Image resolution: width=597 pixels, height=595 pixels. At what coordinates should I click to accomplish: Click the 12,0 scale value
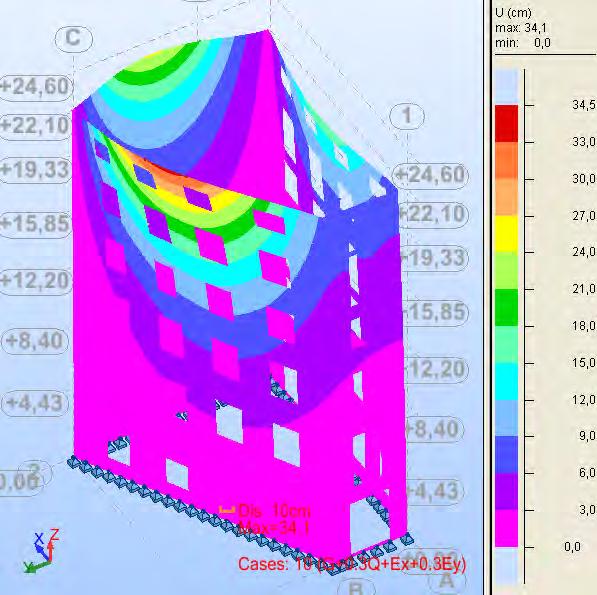point(584,400)
